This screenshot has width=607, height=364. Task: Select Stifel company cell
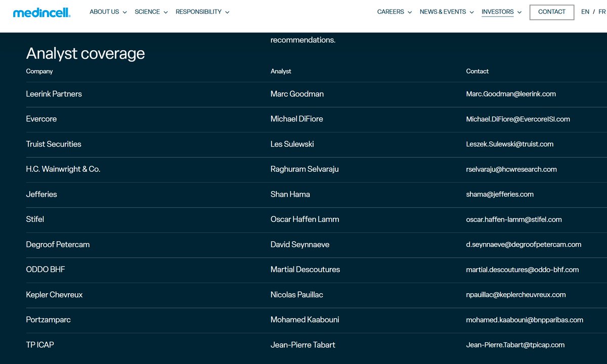[35, 219]
